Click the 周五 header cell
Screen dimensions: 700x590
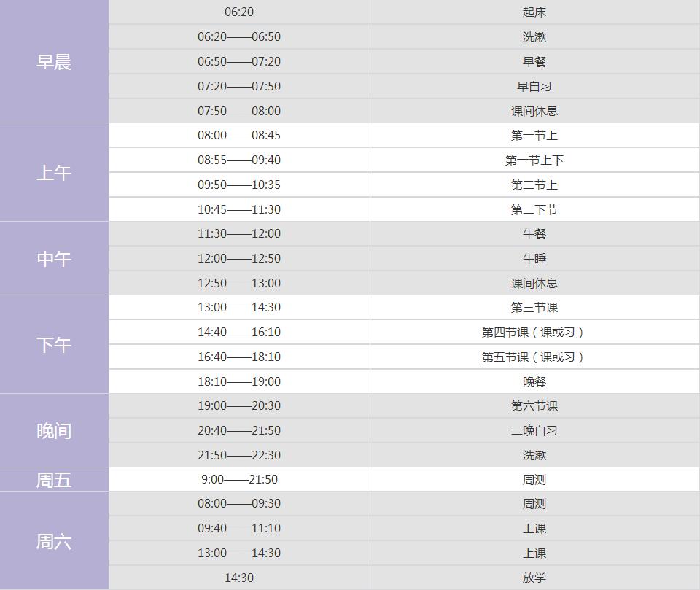point(54,480)
